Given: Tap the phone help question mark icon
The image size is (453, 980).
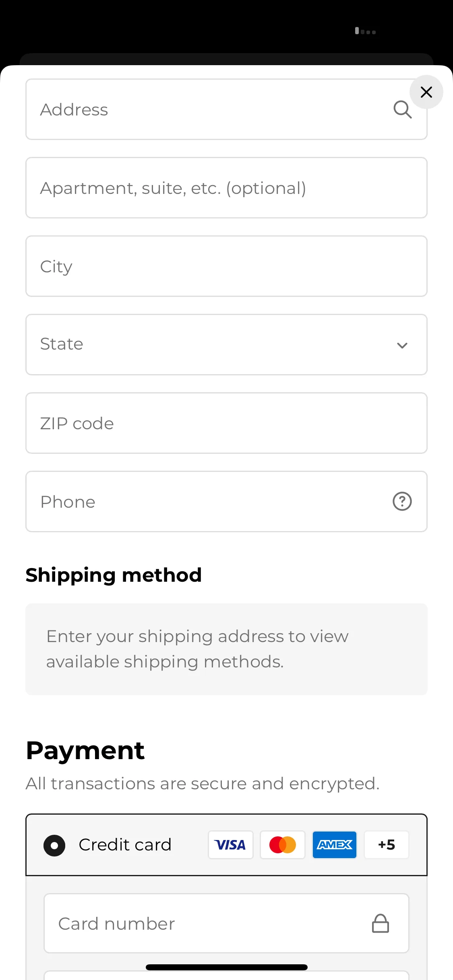Looking at the screenshot, I should tap(402, 501).
